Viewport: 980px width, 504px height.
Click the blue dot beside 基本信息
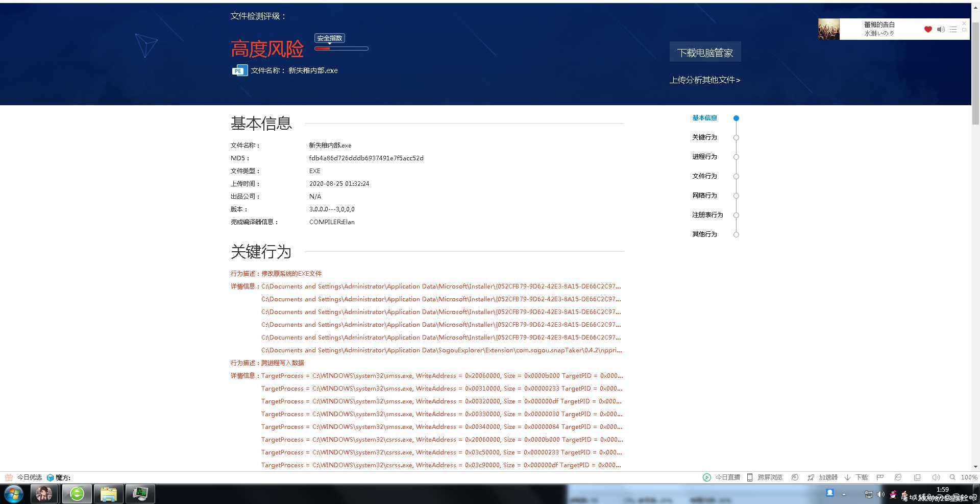click(x=736, y=118)
